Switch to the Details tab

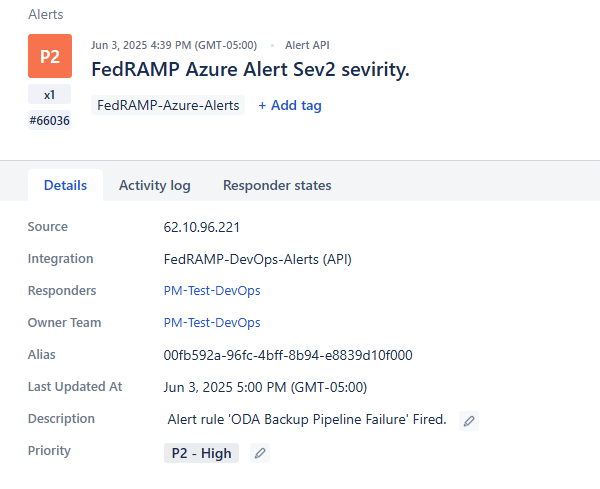click(x=65, y=185)
